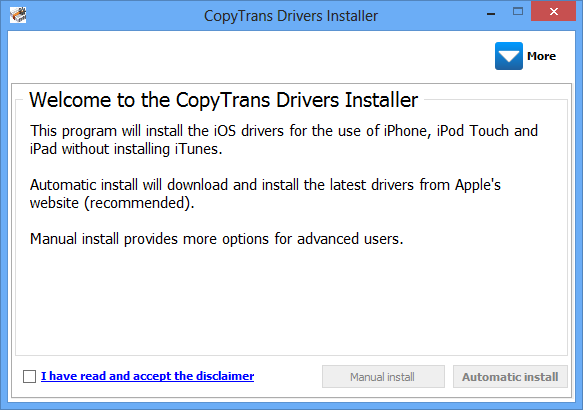The height and width of the screenshot is (410, 583).
Task: Tick the disclaimer acceptance checkbox
Action: 29,376
